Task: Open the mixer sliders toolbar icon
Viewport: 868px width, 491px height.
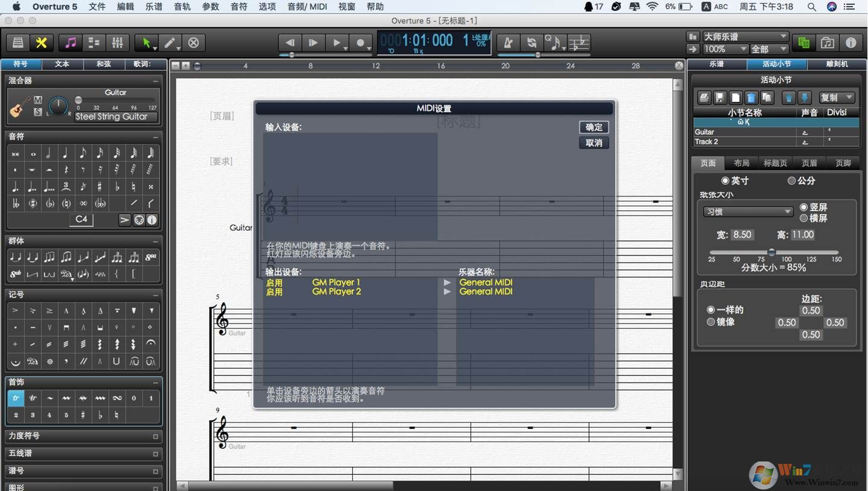Action: click(x=117, y=43)
